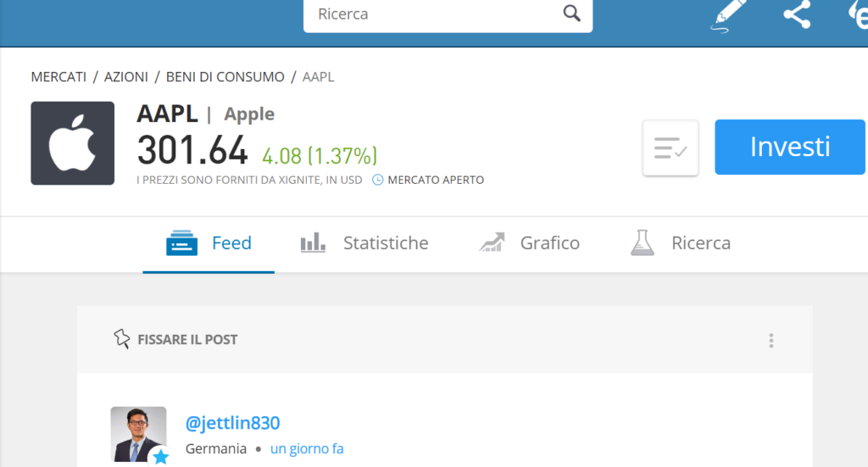Image resolution: width=868 pixels, height=467 pixels.
Task: Click the pin icon beside Fissare il post
Action: click(x=122, y=339)
